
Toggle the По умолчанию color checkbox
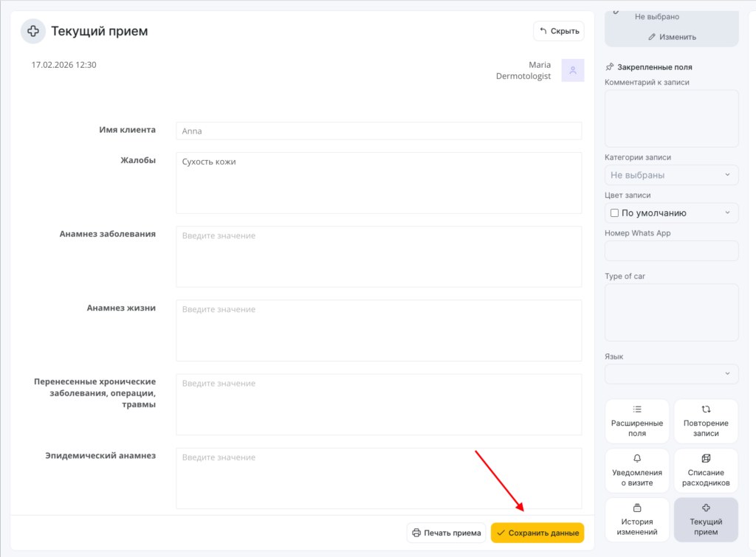[x=614, y=213]
